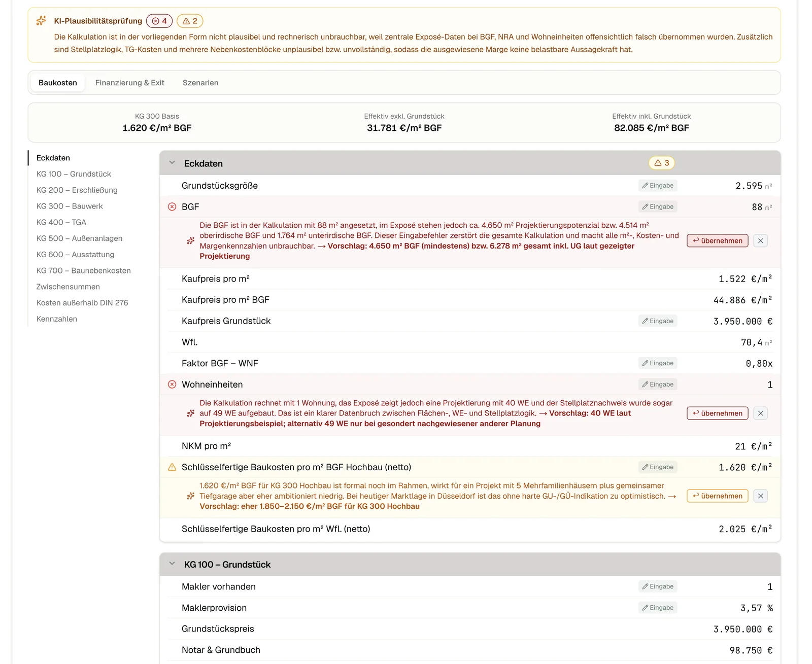Navigate to Kennzahlen in sidebar
This screenshot has width=812, height=664.
click(57, 319)
